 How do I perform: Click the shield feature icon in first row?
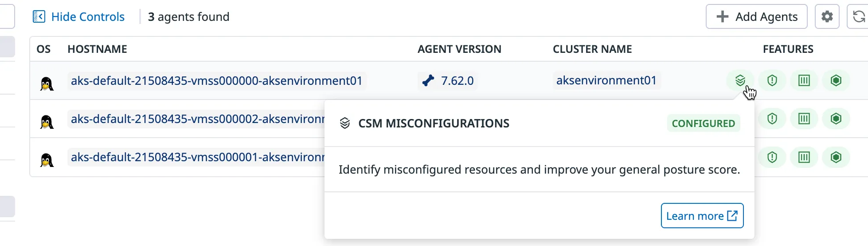[772, 80]
